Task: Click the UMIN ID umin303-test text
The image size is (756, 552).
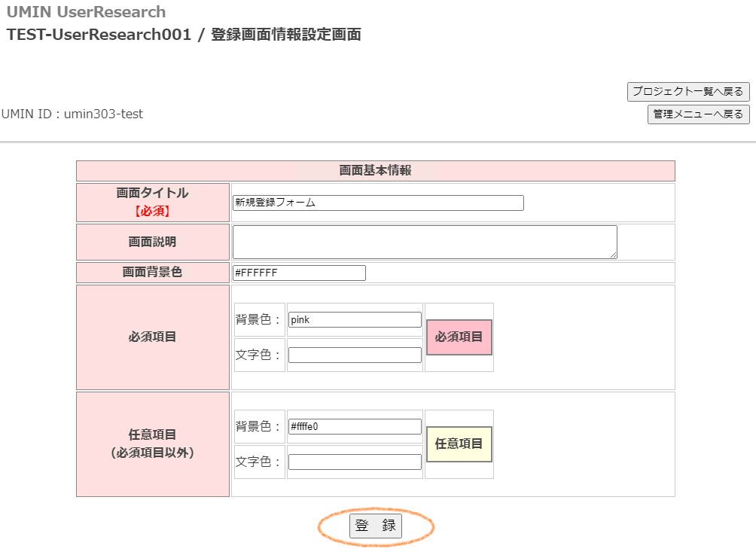Action: (x=72, y=114)
